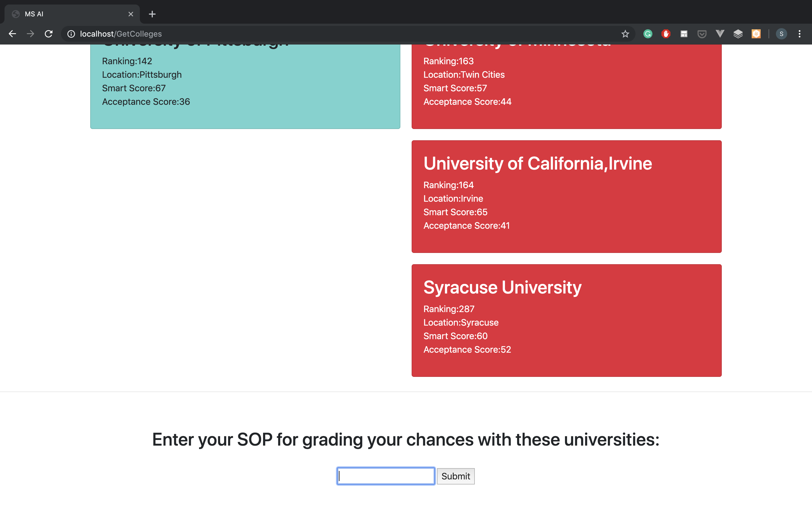Image resolution: width=812 pixels, height=507 pixels.
Task: Open the AdBlock stop-hand extension
Action: pyautogui.click(x=666, y=34)
